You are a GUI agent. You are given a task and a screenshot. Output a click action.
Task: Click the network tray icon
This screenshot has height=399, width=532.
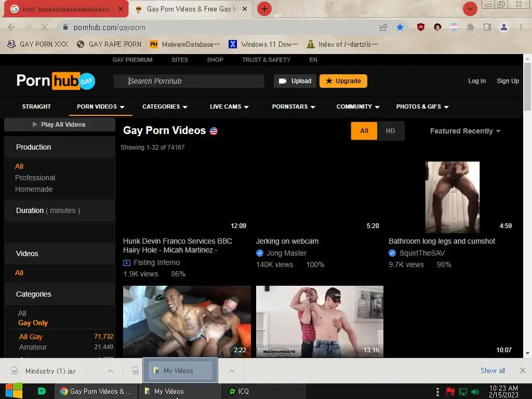coord(463,392)
